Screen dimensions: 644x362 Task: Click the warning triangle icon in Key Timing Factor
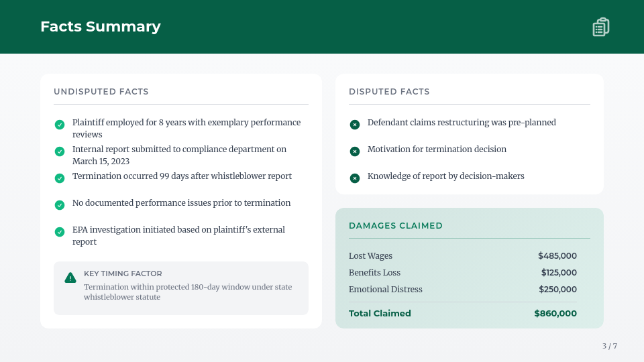(x=70, y=278)
